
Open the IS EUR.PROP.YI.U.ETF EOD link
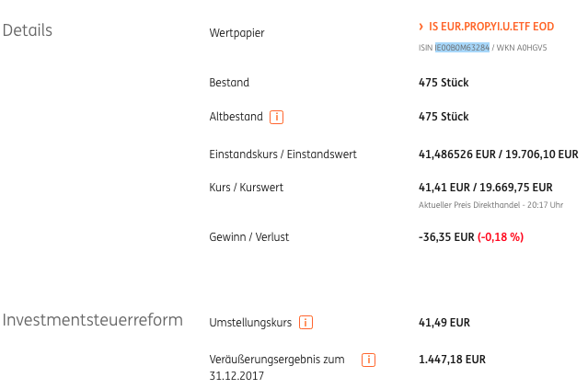point(490,28)
